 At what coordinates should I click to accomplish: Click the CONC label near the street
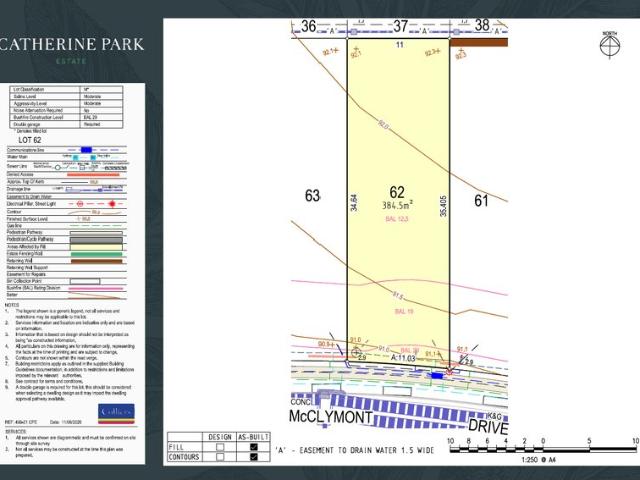coord(300,402)
